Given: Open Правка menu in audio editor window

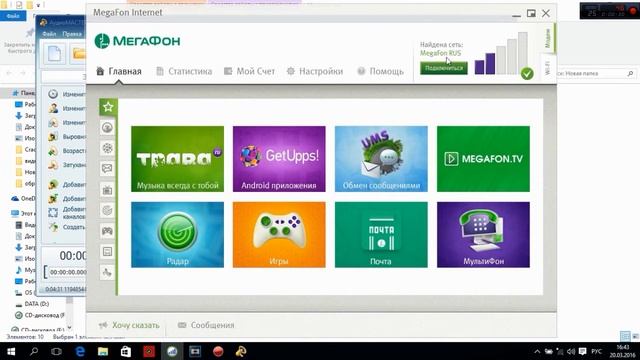Looking at the screenshot, I should (72, 34).
